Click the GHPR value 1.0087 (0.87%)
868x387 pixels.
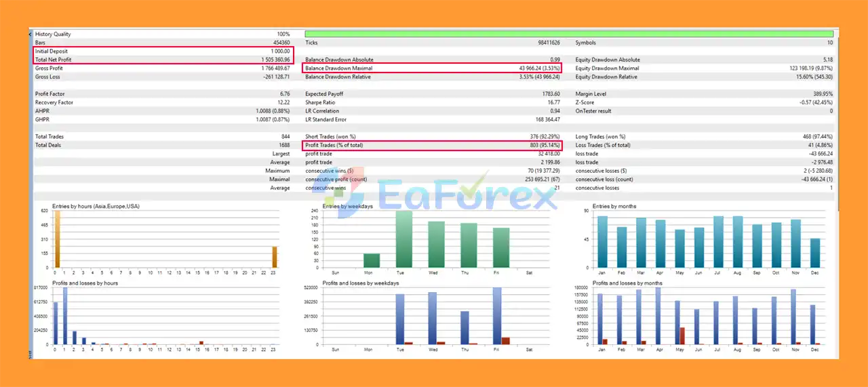tap(273, 119)
